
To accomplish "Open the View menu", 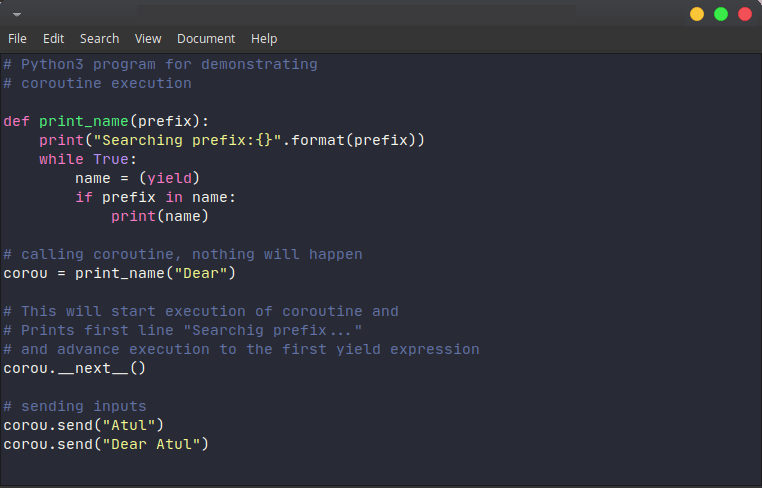I will tap(148, 39).
